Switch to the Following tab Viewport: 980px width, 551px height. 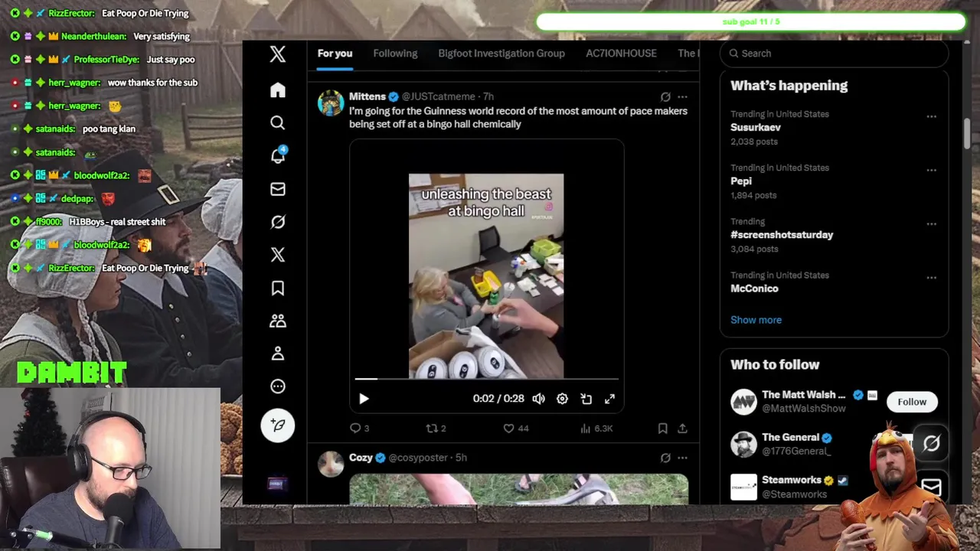point(395,54)
